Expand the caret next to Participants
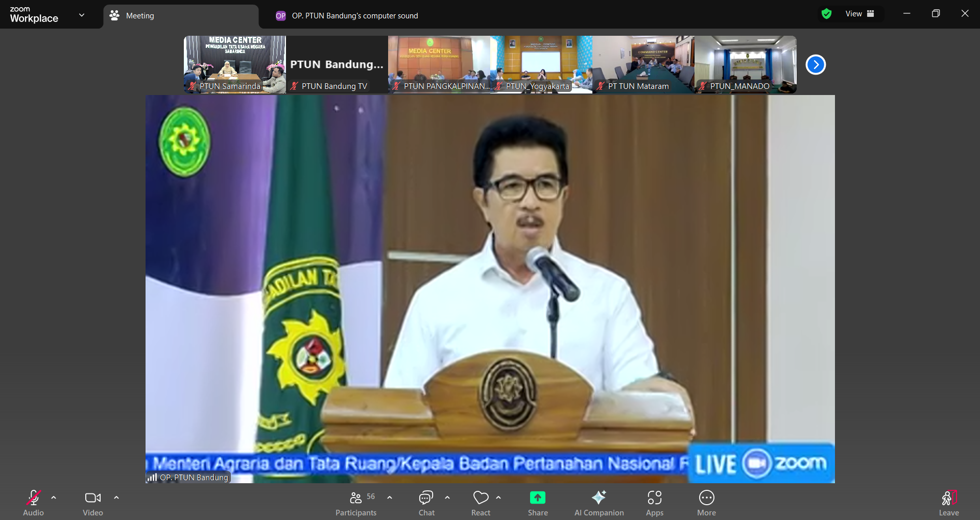 (x=390, y=498)
